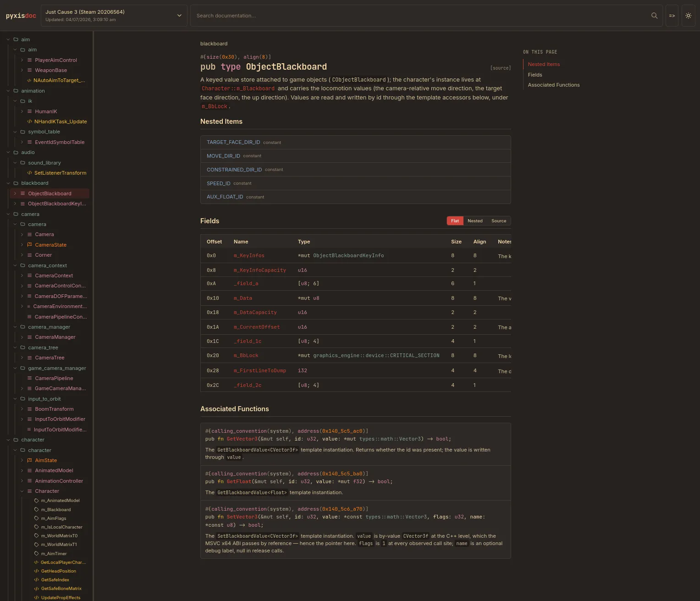700x601 pixels.
Task: Click code icon next to SetListenerTransform
Action: tap(30, 173)
